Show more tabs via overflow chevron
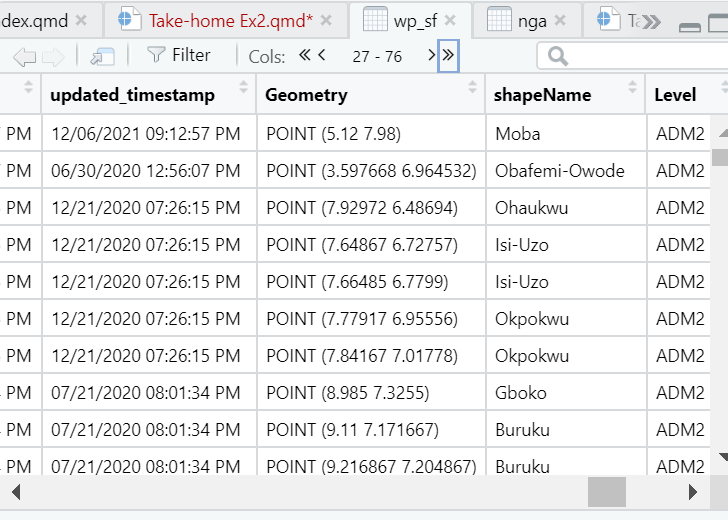728x520 pixels. point(651,20)
